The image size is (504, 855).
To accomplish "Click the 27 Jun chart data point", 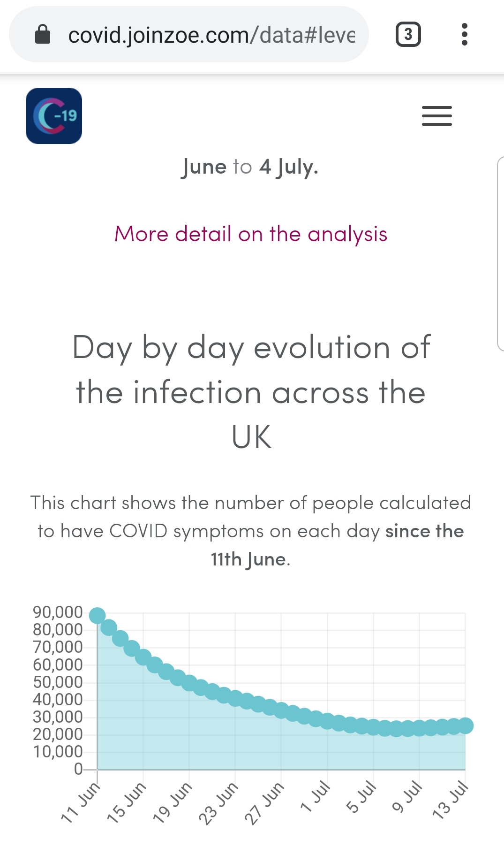I will [x=281, y=710].
